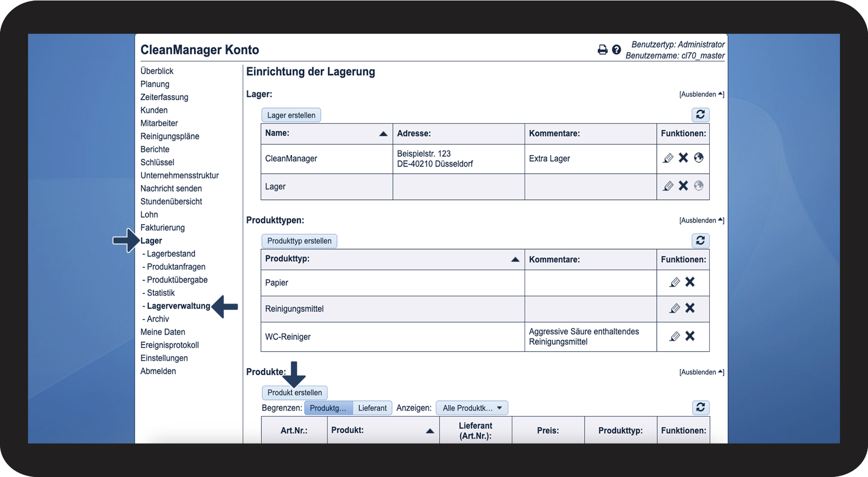The width and height of the screenshot is (868, 477).
Task: Delete the WC-Reiniger product type
Action: (690, 336)
